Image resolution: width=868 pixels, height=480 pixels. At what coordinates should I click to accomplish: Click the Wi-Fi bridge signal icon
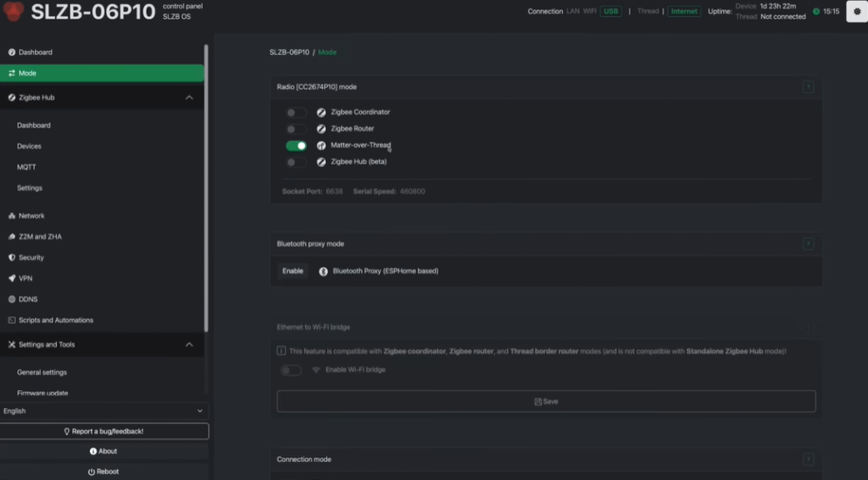pos(316,370)
